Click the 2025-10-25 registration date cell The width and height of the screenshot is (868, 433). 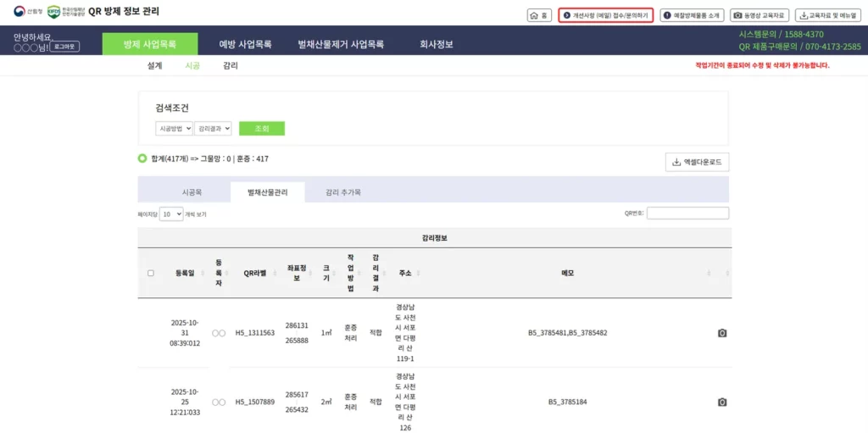coord(185,402)
